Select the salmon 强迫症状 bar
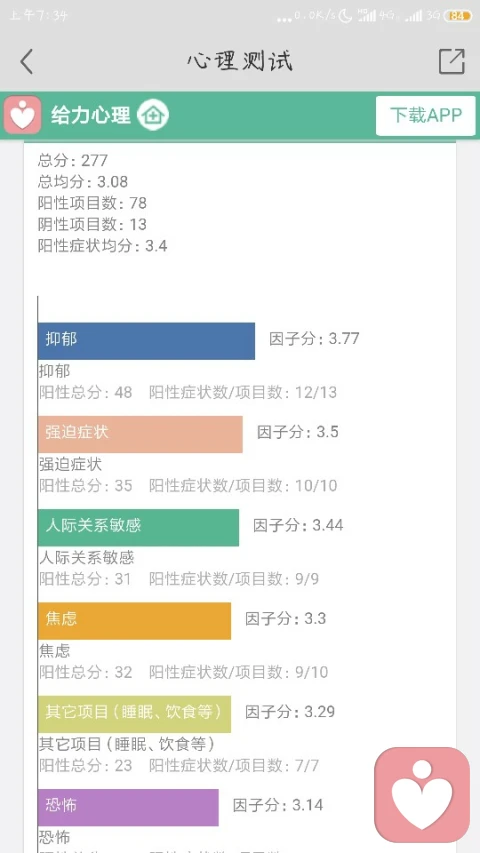 coord(140,434)
